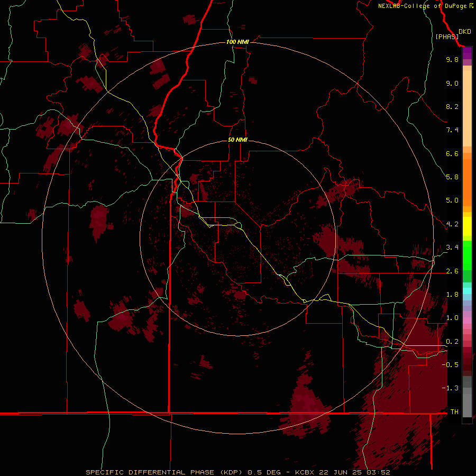Click the -1.3 scale label
Image resolution: width=476 pixels, height=476 pixels.
tap(450, 388)
